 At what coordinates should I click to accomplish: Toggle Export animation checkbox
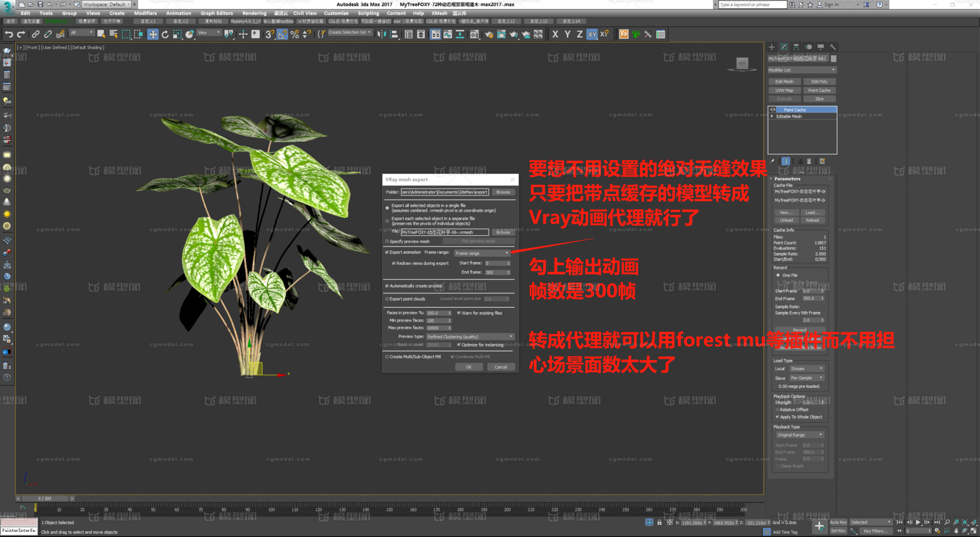[x=387, y=252]
